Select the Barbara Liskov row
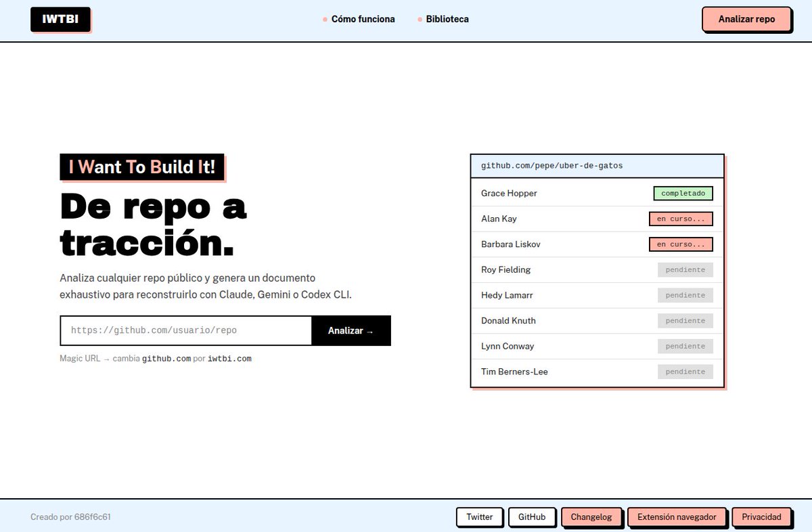The image size is (812, 532). (597, 244)
